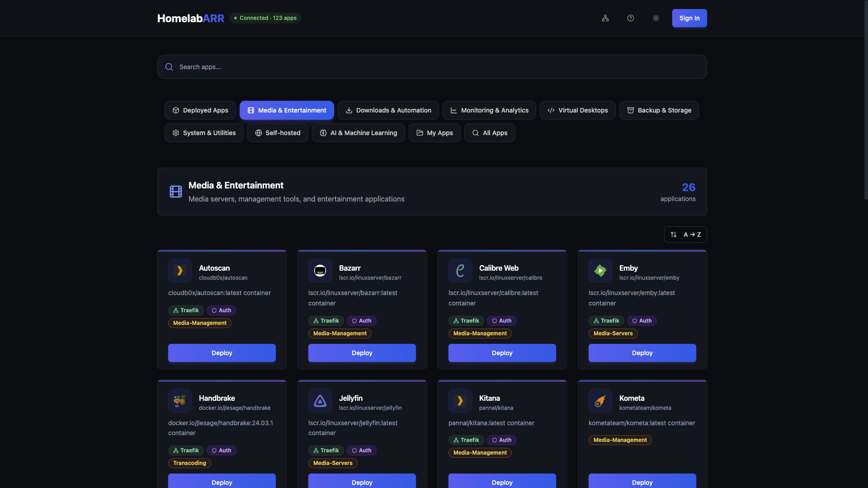Viewport: 868px width, 488px height.
Task: Click the Calibre Web app logo icon
Action: 460,271
